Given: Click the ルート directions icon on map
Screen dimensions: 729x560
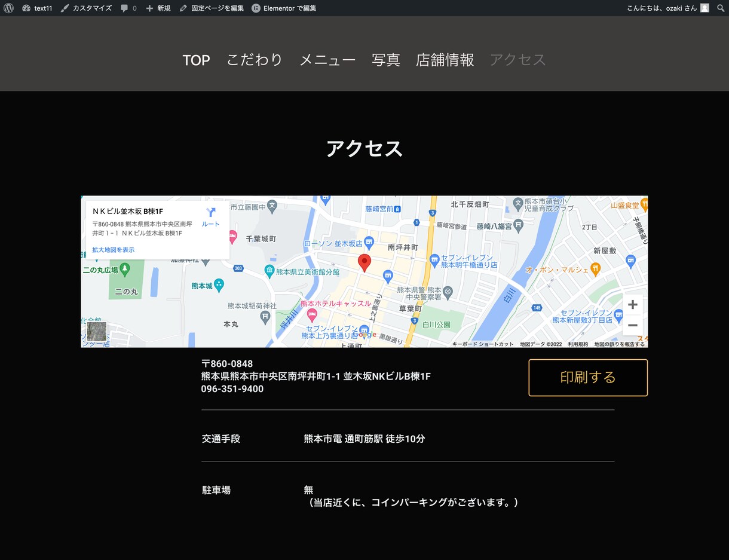Looking at the screenshot, I should (210, 213).
